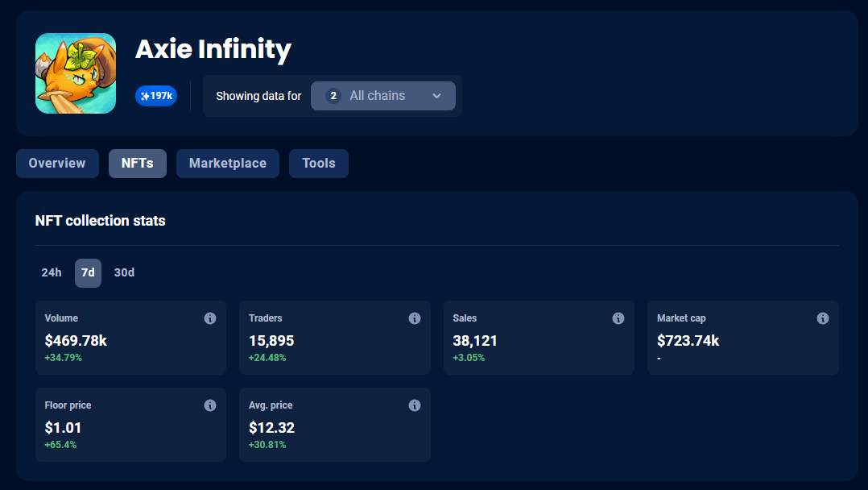
Task: Click the +24.48% traders change
Action: pyautogui.click(x=267, y=358)
